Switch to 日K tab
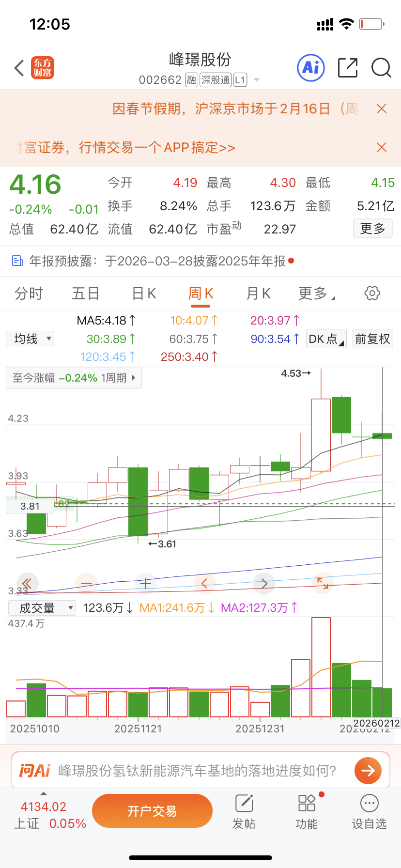401x868 pixels. 144,294
